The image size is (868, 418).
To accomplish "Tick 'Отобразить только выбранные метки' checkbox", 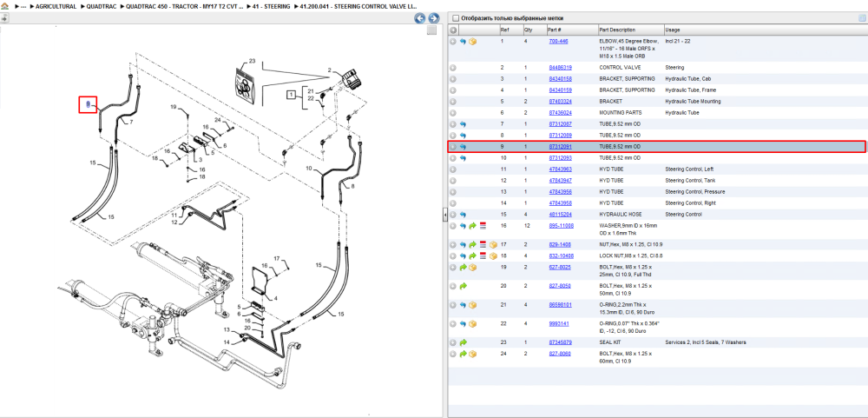I will 455,18.
